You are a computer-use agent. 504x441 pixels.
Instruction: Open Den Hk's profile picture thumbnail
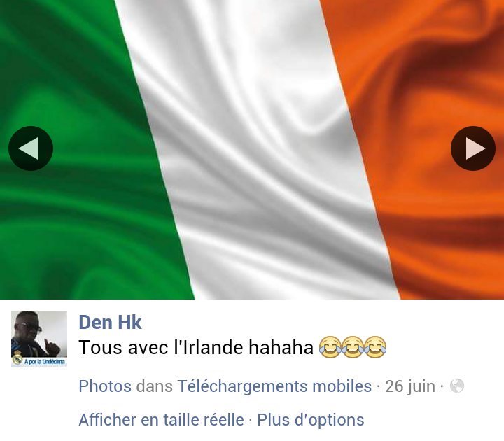click(39, 339)
